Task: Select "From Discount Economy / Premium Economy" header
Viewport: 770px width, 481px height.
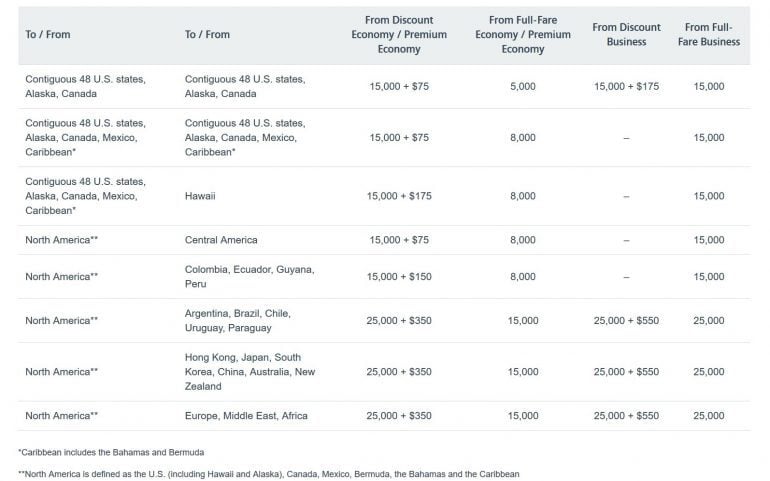Action: pyautogui.click(x=406, y=34)
